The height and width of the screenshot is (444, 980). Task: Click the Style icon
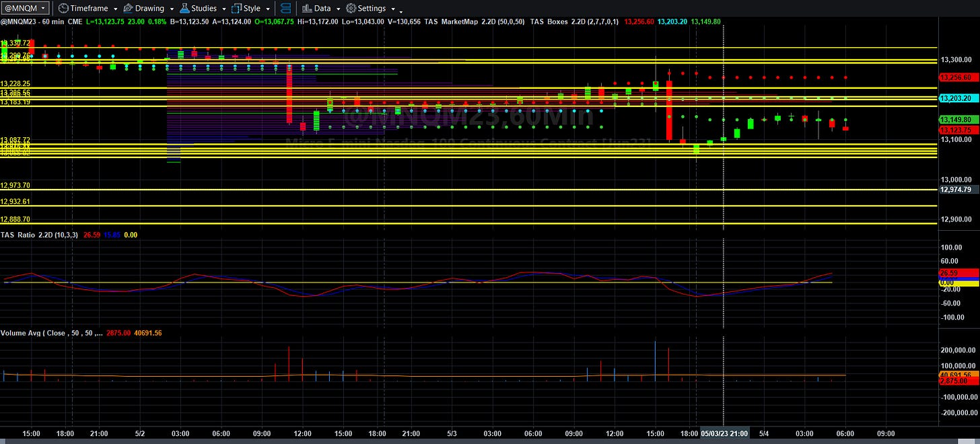point(236,9)
